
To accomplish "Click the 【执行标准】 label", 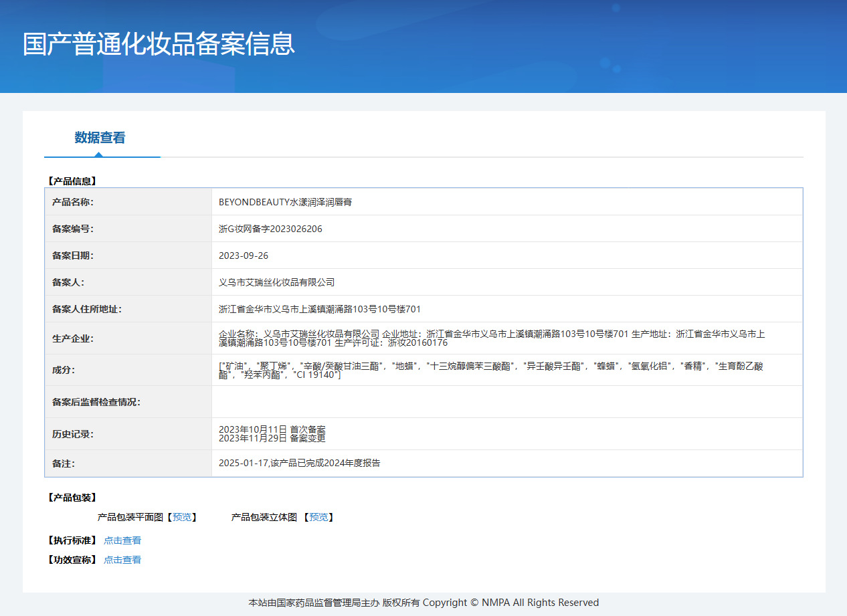I will 72,540.
